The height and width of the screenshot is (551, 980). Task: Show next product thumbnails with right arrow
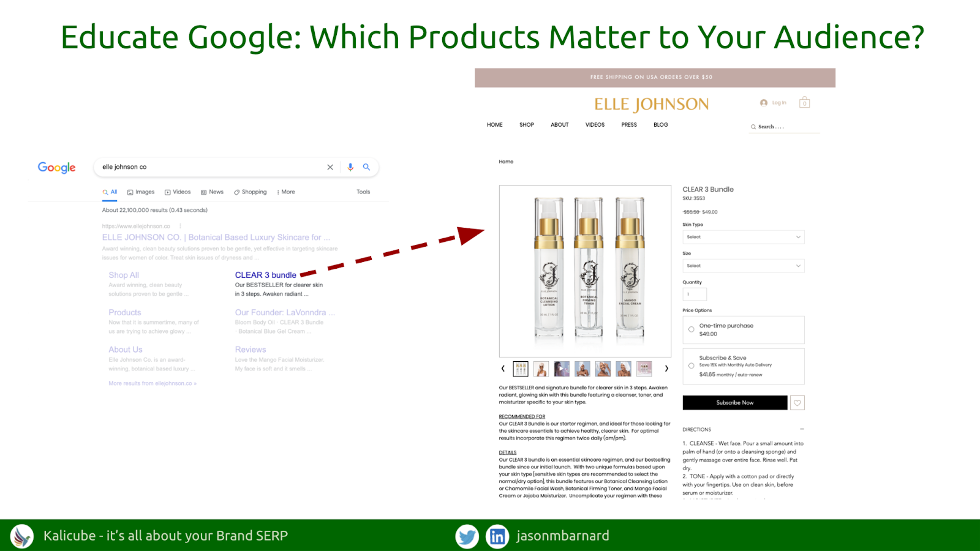point(666,369)
